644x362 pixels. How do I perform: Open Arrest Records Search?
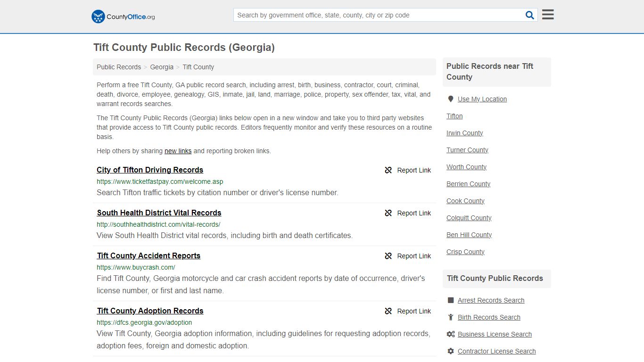tap(491, 300)
